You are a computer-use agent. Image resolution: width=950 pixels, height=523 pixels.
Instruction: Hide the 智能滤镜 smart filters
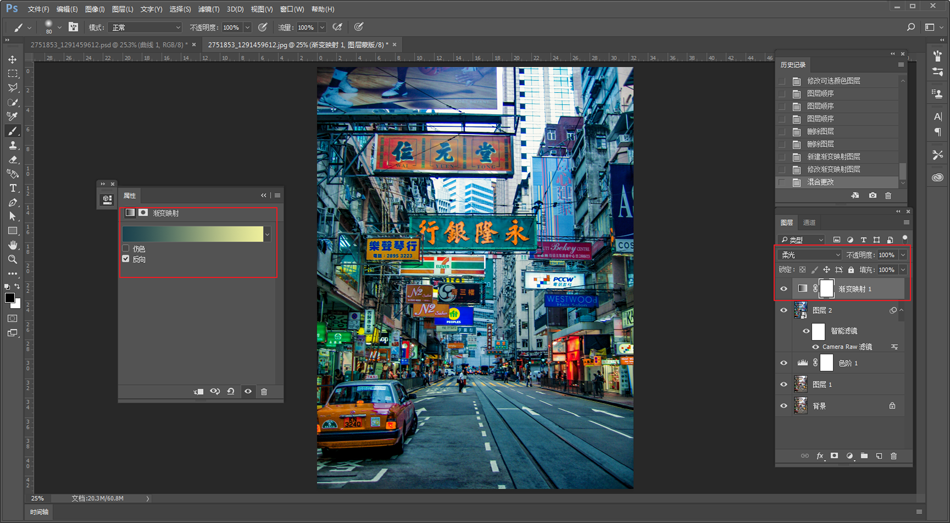(806, 331)
